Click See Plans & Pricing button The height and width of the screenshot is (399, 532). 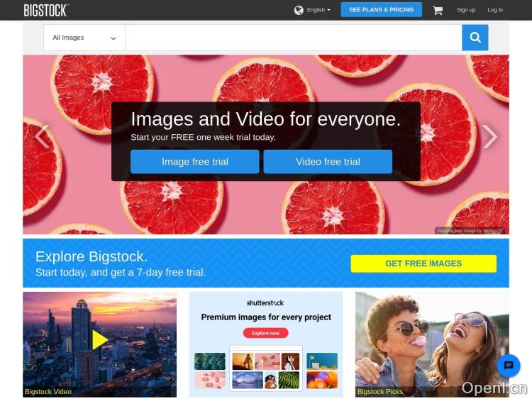(381, 10)
